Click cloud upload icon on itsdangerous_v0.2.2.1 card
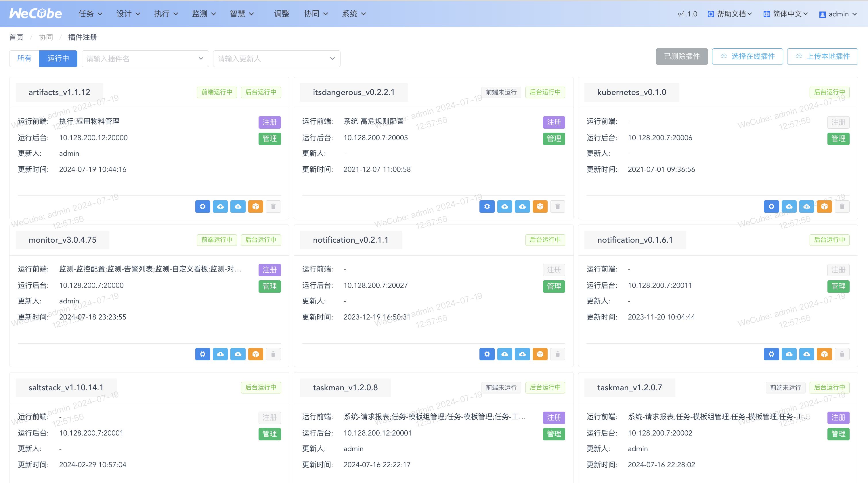 pyautogui.click(x=505, y=206)
